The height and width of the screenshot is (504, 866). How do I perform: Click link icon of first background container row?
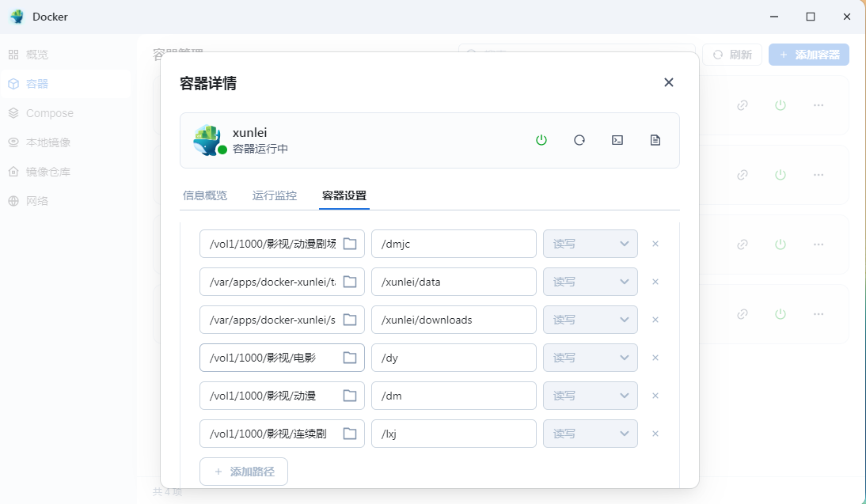[x=743, y=105]
